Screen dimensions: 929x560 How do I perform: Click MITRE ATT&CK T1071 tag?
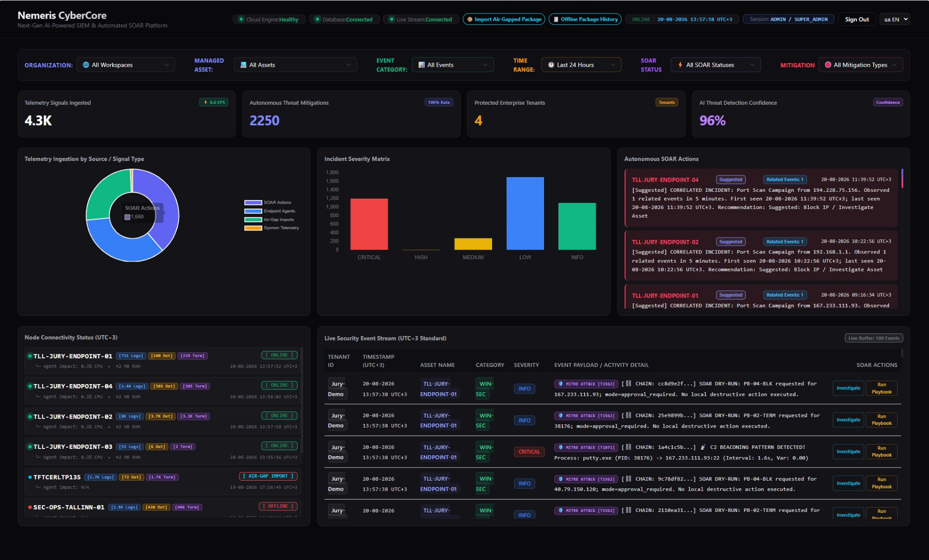(586, 448)
